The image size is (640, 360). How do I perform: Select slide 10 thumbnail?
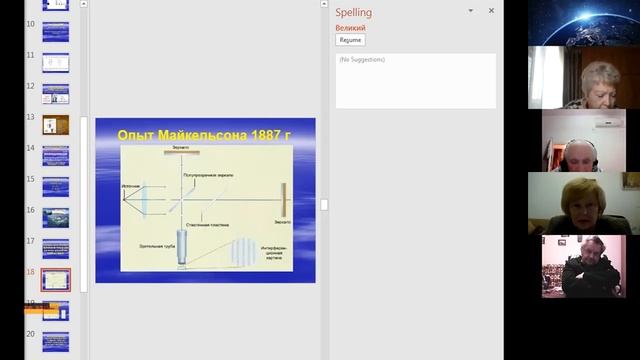click(x=56, y=32)
